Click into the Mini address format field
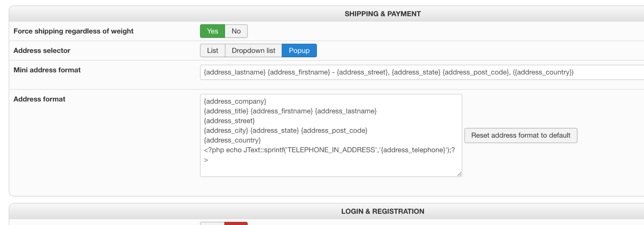Screen dimensions: 644x225 pyautogui.click(x=402, y=72)
